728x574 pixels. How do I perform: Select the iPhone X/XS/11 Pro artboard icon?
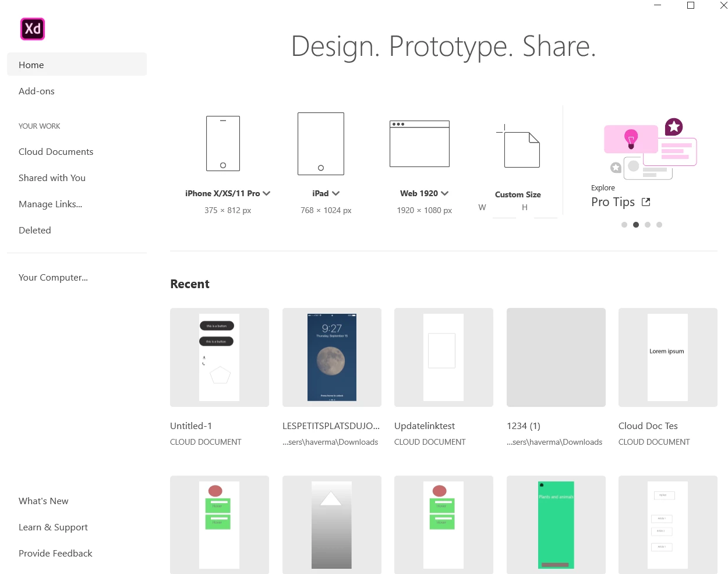coord(223,143)
